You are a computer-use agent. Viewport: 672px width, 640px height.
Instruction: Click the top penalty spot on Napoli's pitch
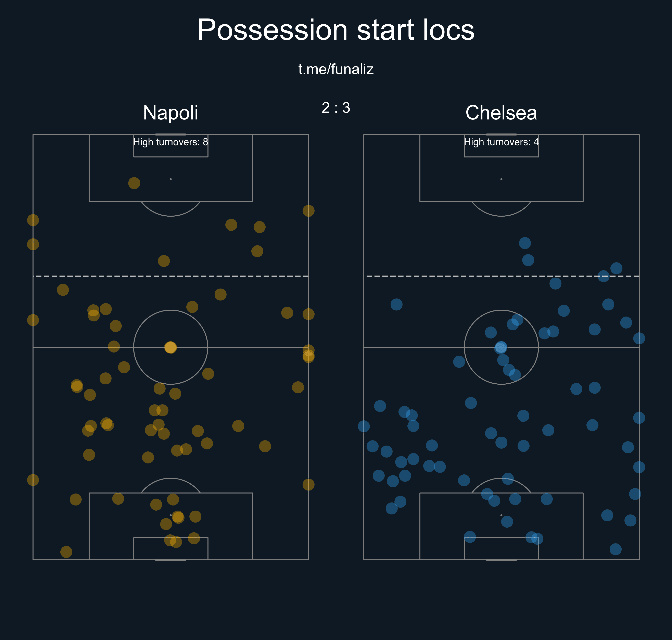pyautogui.click(x=170, y=179)
